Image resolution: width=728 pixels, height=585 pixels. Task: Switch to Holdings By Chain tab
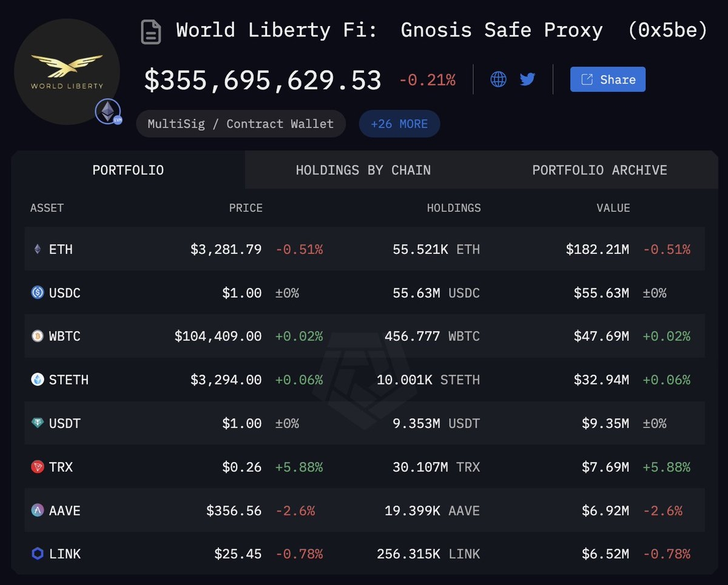(x=363, y=170)
